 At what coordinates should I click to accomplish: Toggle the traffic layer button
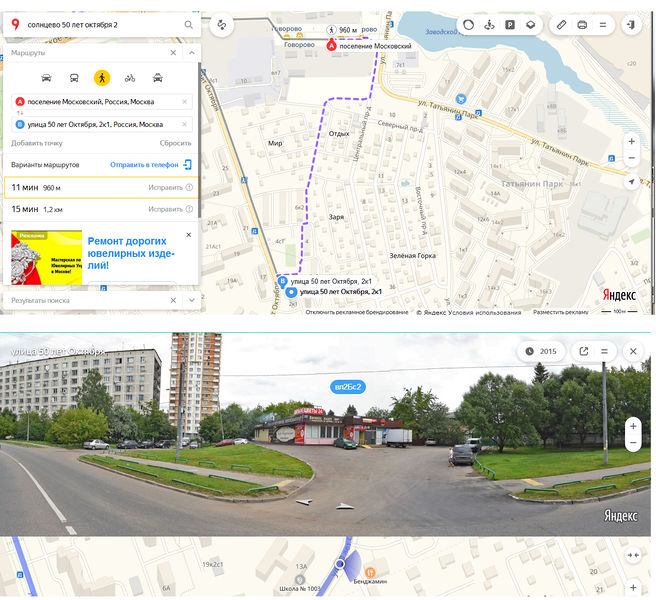pyautogui.click(x=466, y=24)
